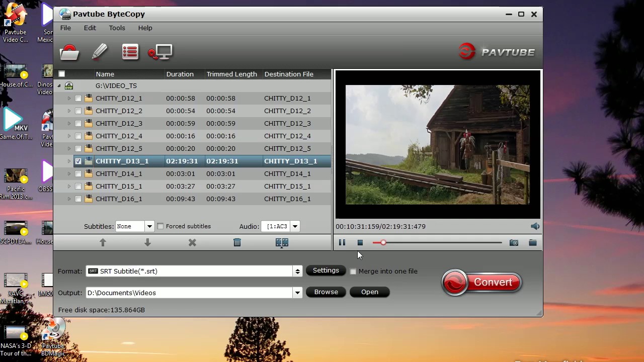Uncheck the CHITTY_D13_1 checkbox
The width and height of the screenshot is (644, 362).
78,161
